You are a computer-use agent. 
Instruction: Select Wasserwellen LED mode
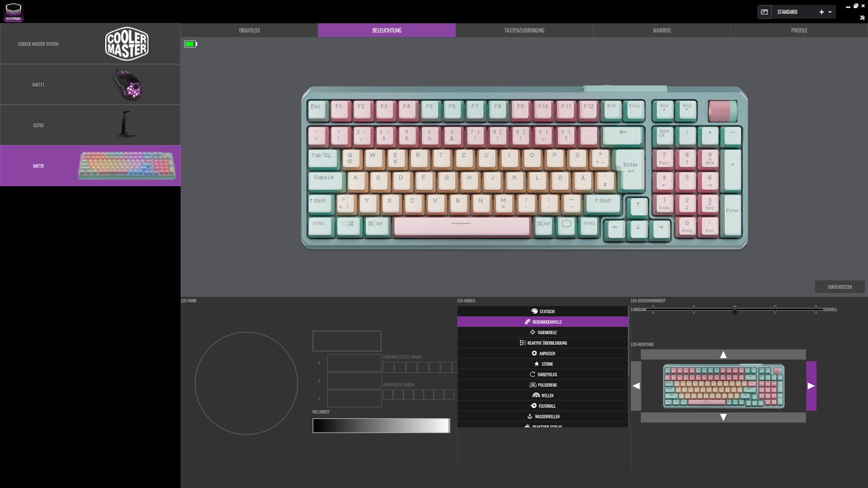[x=542, y=416]
